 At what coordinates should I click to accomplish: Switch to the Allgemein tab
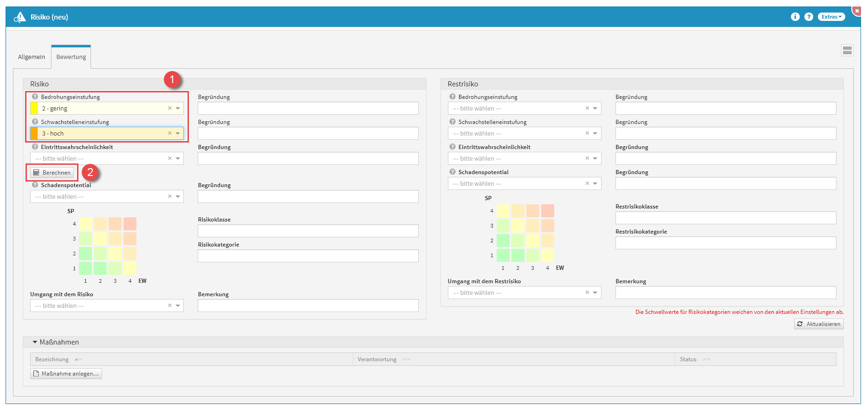[32, 57]
